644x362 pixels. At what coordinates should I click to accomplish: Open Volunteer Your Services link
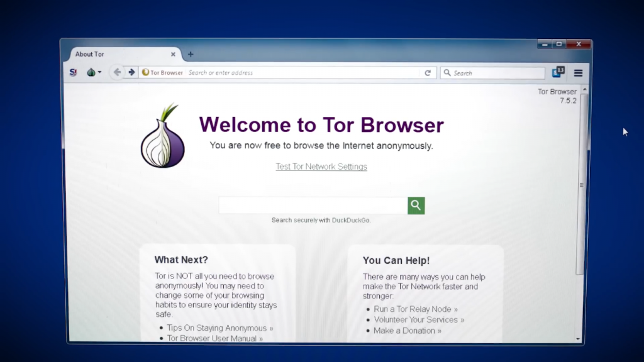click(419, 320)
